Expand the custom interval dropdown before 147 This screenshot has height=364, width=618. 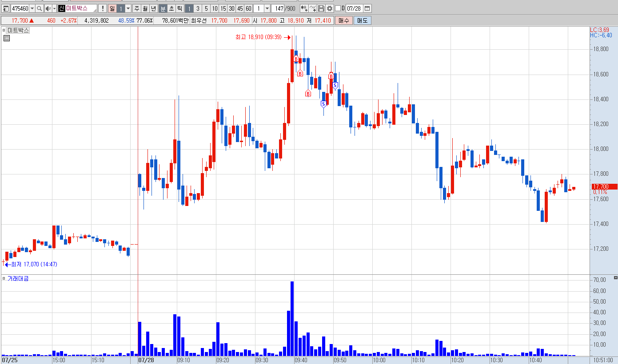point(267,8)
